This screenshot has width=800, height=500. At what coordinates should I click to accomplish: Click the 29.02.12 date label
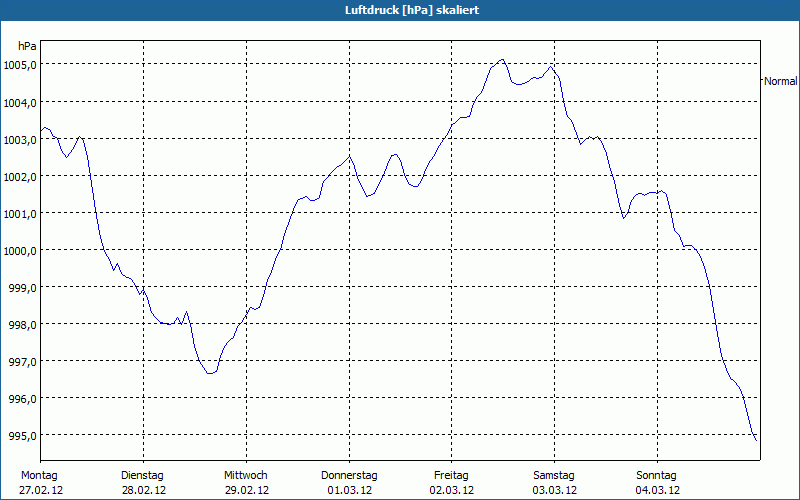click(246, 490)
